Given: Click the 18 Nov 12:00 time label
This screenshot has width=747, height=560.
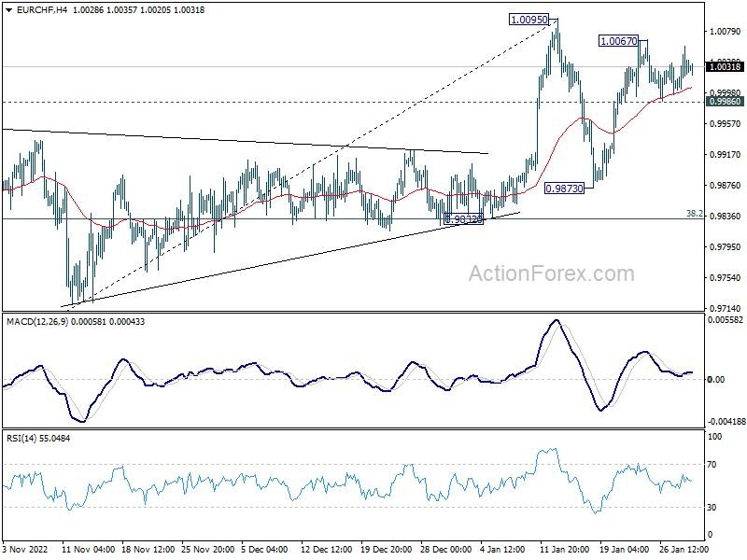Looking at the screenshot, I should click(x=148, y=549).
